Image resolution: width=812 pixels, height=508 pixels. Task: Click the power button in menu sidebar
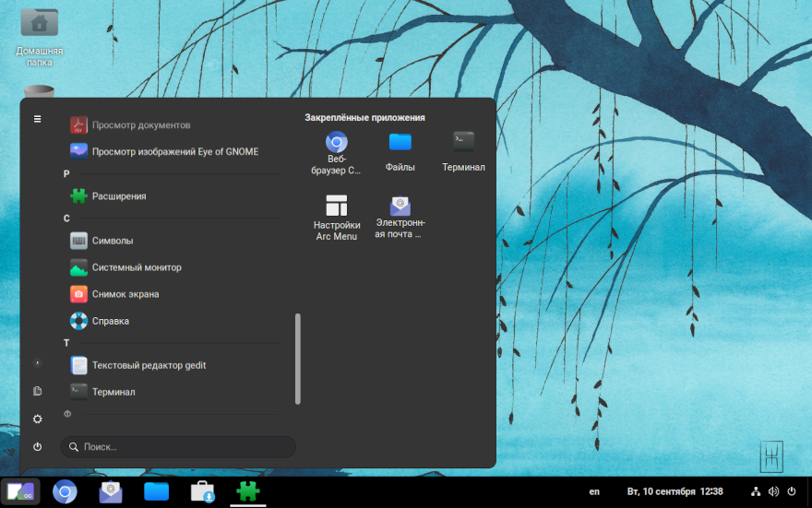37,446
